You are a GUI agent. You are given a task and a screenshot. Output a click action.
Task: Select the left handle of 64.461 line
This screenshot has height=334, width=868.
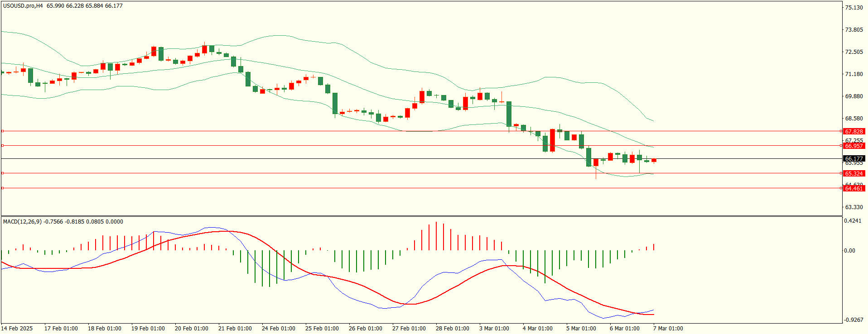[x=3, y=188]
